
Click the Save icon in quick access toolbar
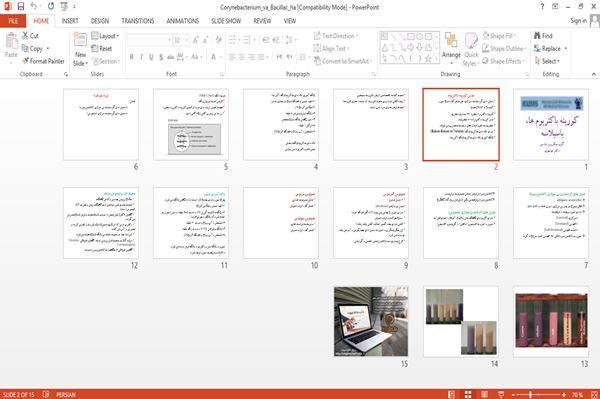(21, 6)
